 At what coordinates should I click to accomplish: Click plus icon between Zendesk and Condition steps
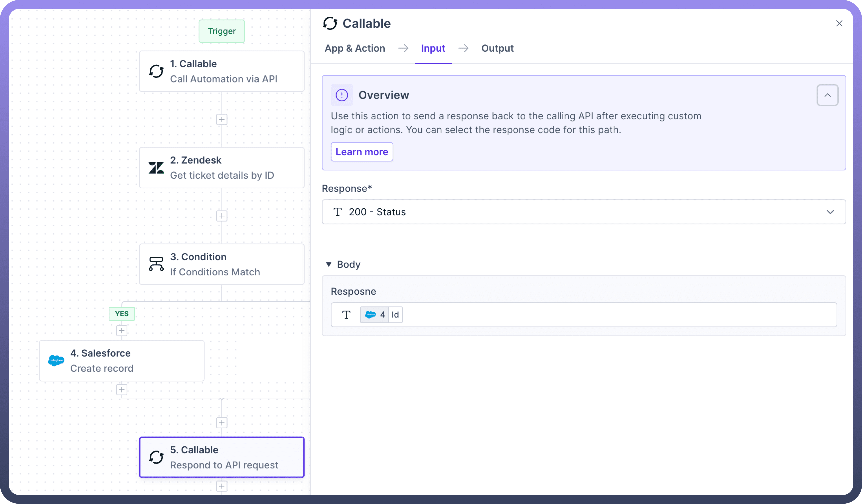coord(222,216)
